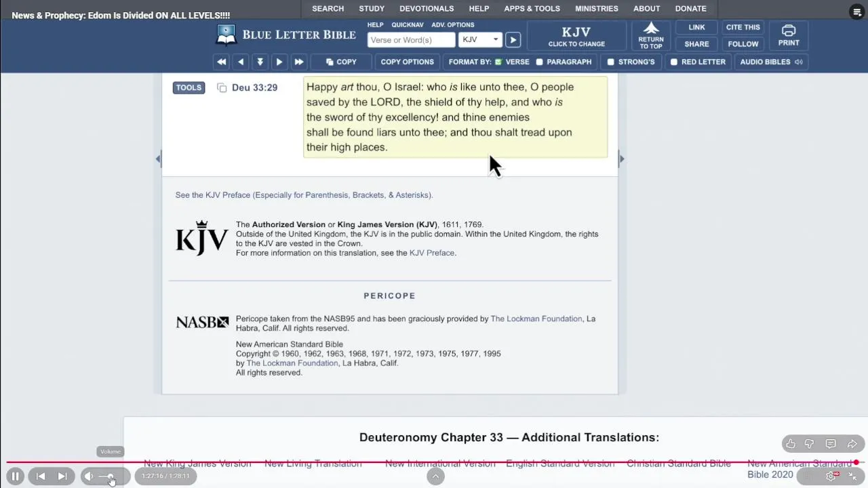This screenshot has width=868, height=488.
Task: Click the Follow button
Action: (743, 44)
